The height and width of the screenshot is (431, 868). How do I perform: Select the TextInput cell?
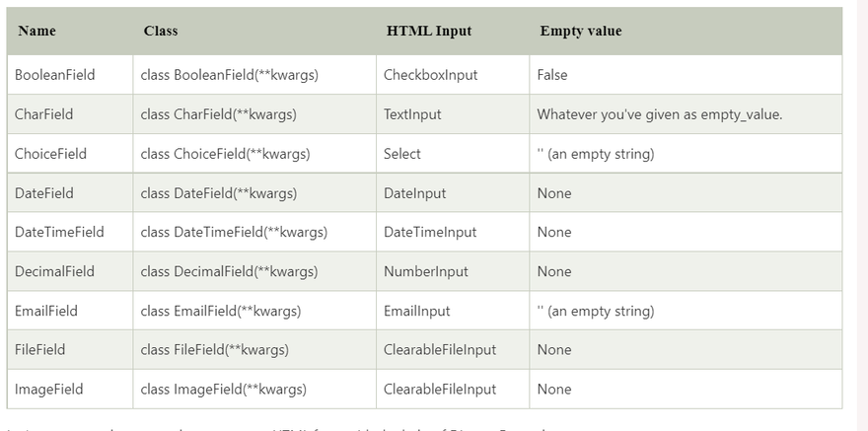point(412,114)
